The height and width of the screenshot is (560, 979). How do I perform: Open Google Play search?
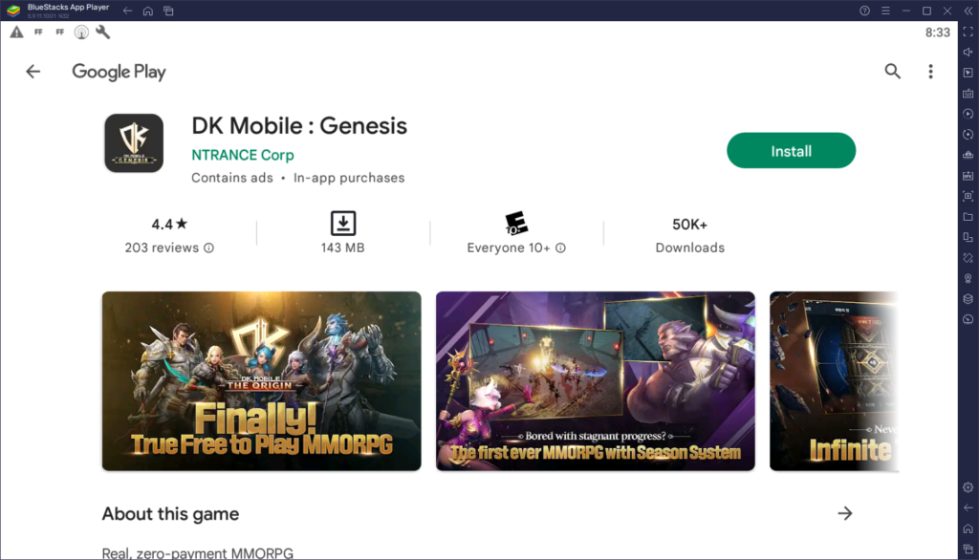(x=892, y=71)
